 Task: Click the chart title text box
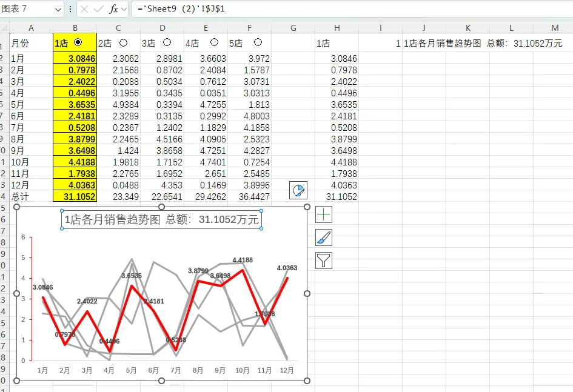[161, 219]
